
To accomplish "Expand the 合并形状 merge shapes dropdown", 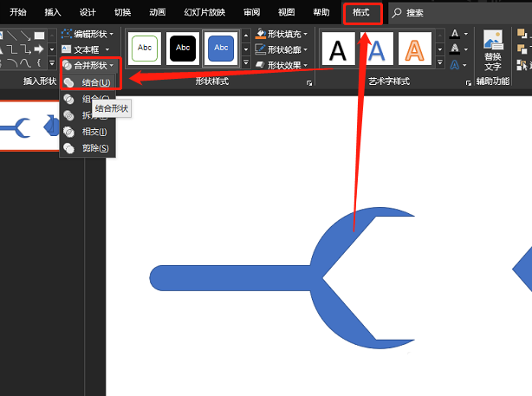I will click(x=90, y=65).
